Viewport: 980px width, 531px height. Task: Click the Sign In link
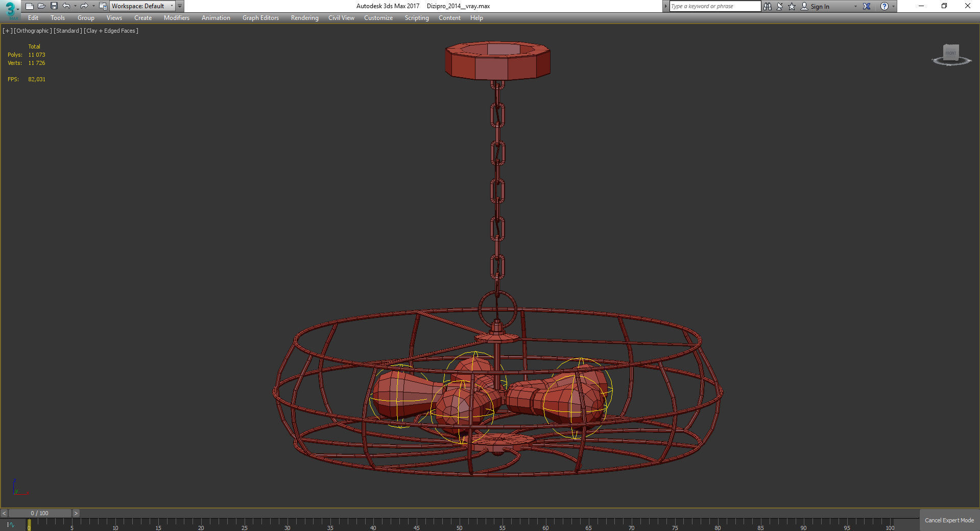(x=820, y=7)
